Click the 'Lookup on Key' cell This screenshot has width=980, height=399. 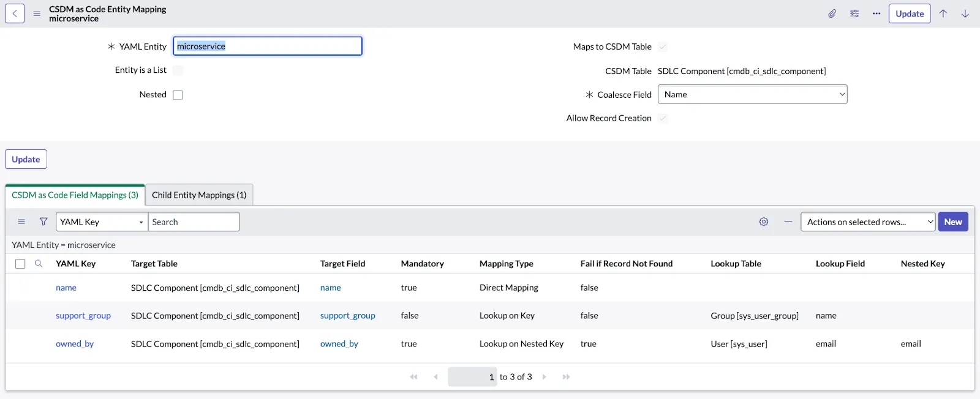tap(507, 316)
